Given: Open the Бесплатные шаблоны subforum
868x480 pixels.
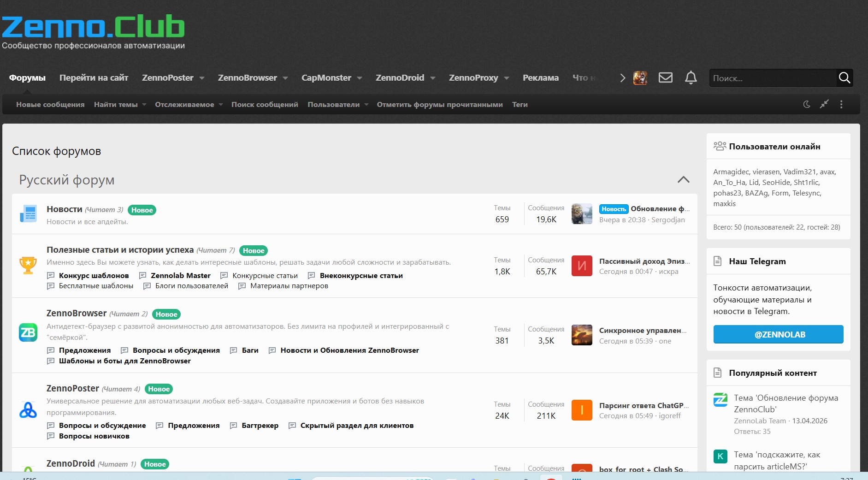Looking at the screenshot, I should click(x=96, y=286).
